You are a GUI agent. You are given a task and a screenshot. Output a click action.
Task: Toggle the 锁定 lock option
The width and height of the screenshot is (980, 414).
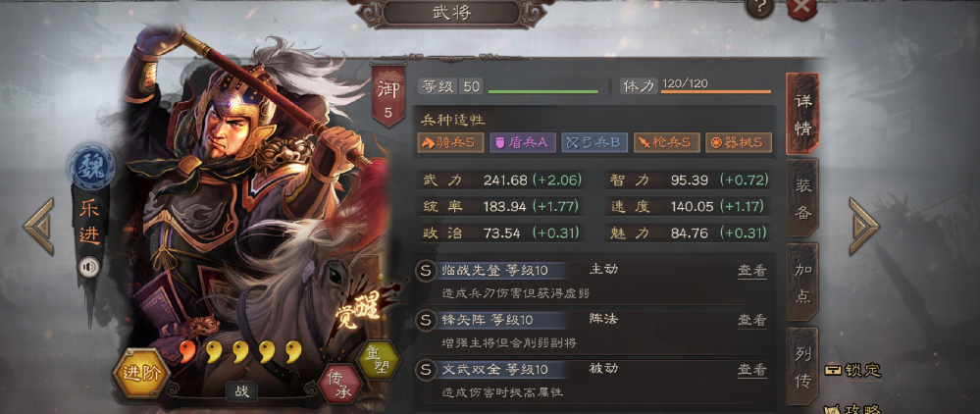point(852,370)
